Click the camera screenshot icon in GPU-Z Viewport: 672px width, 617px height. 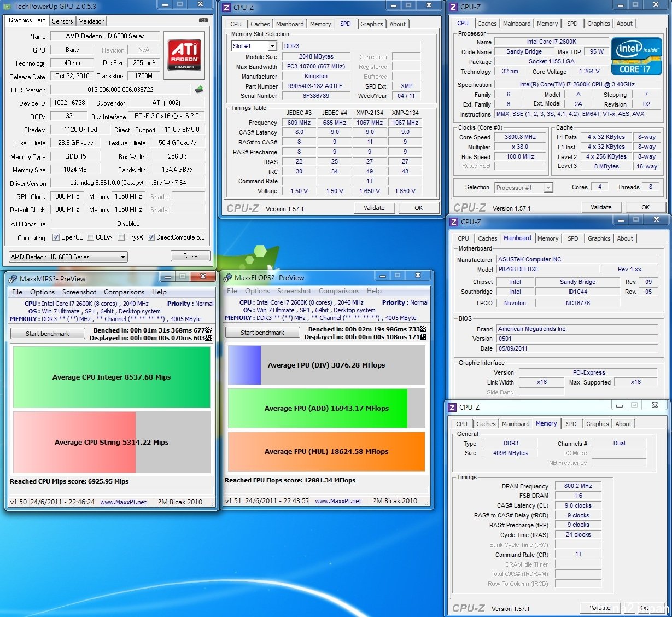[203, 20]
